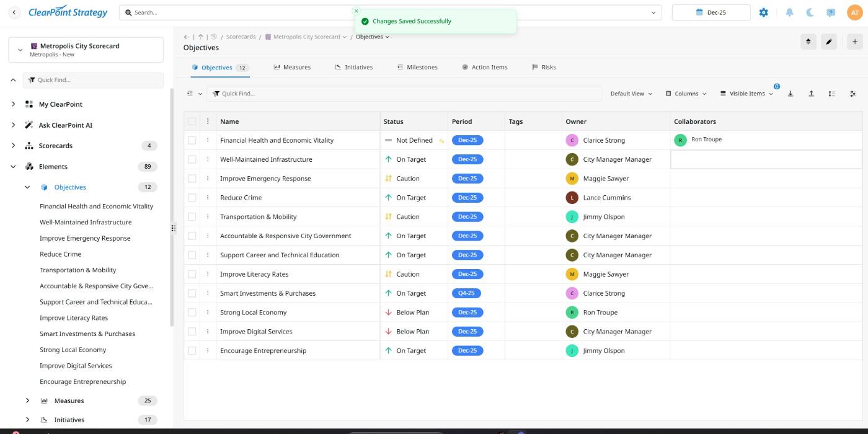Click the plus add button

[855, 42]
